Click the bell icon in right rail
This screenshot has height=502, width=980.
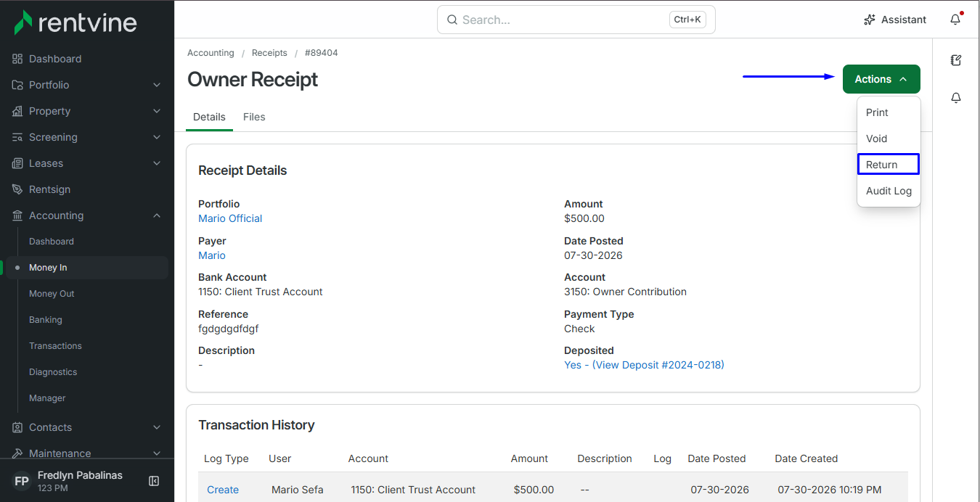point(956,98)
